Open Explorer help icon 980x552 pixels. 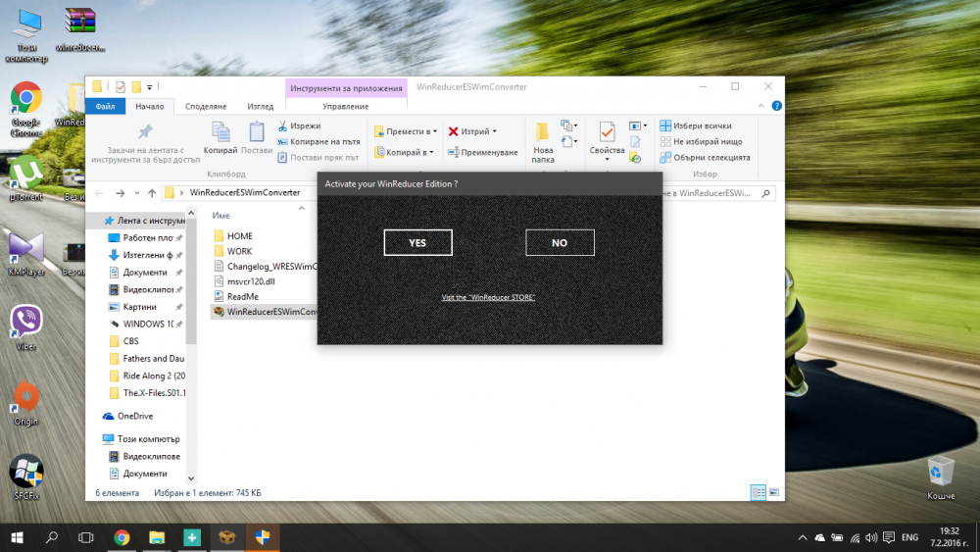776,106
